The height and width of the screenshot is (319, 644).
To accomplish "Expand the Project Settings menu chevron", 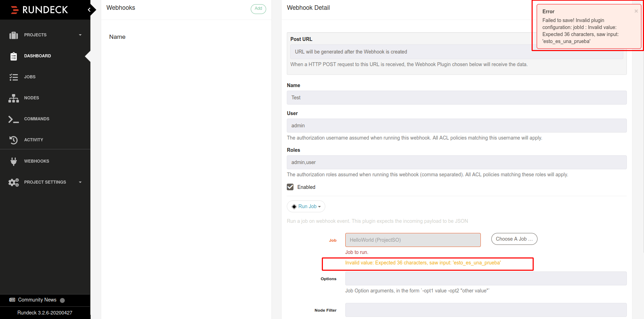I will coord(80,182).
